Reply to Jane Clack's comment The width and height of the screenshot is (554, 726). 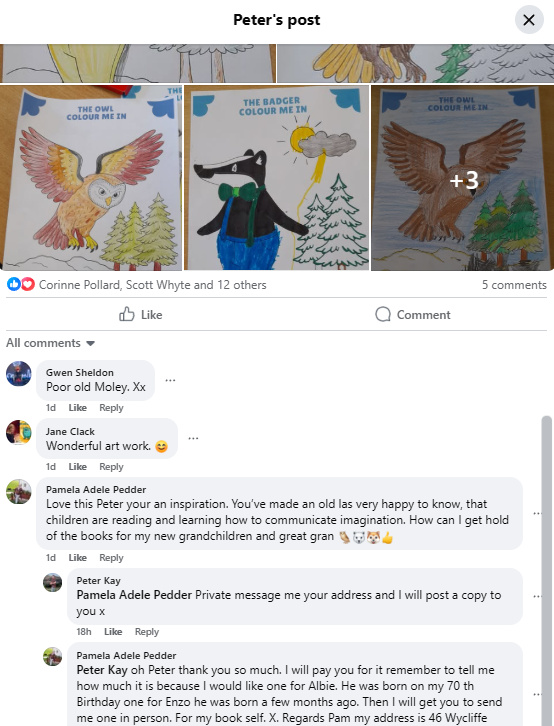(111, 467)
